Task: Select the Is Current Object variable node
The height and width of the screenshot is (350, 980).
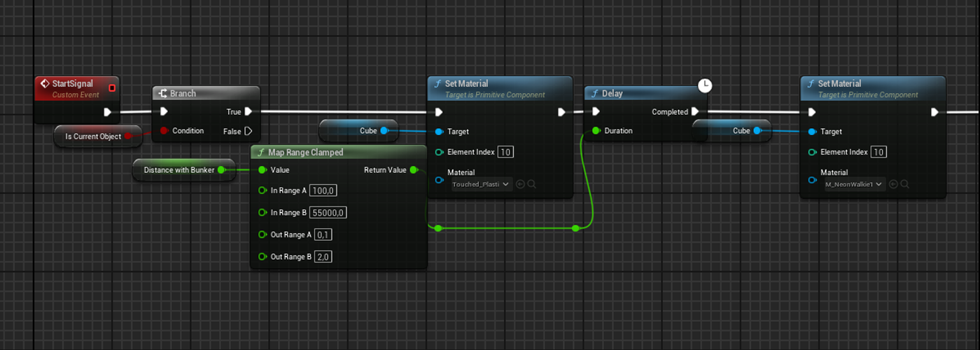Action: [x=93, y=136]
